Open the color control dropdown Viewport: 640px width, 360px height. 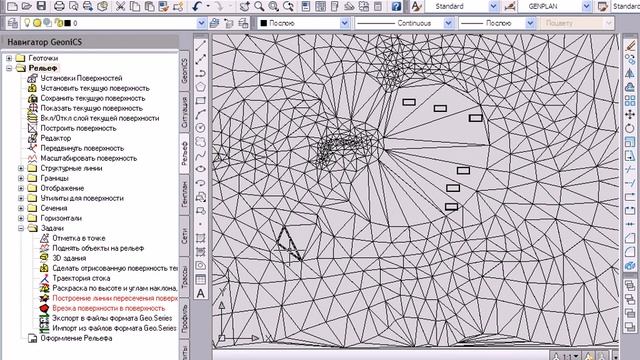(345, 23)
